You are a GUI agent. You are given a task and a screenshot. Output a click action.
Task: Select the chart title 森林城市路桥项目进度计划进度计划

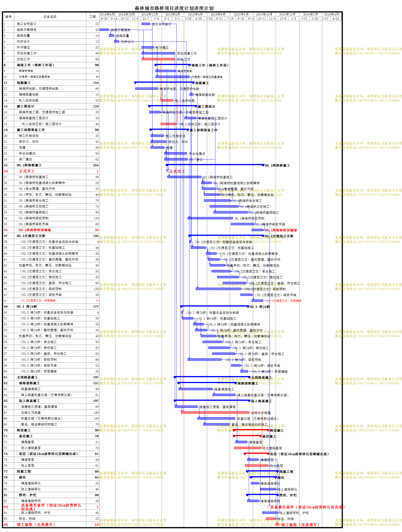point(174,8)
